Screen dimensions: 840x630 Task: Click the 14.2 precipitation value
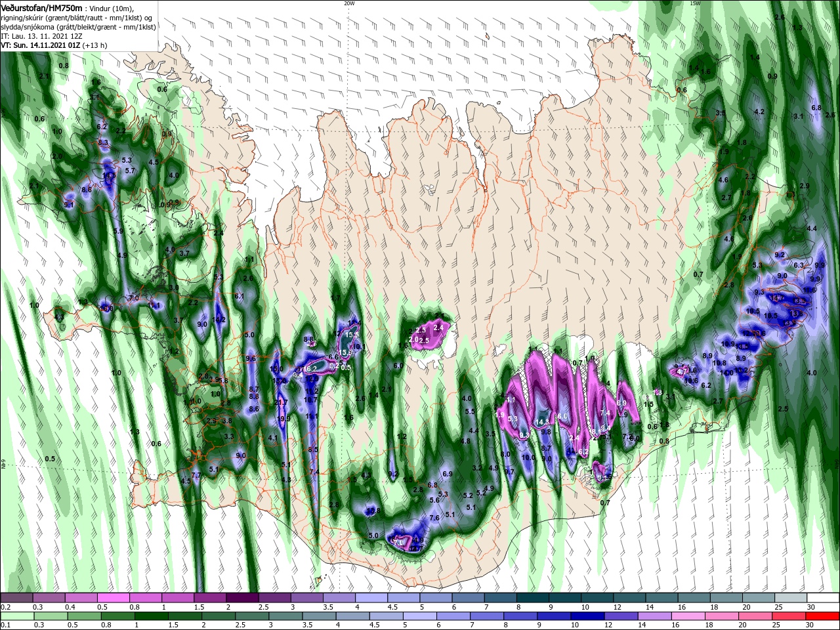(219, 320)
